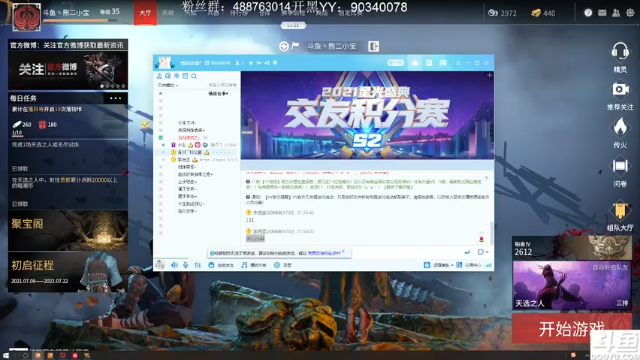The image size is (640, 360).
Task: Open the daily tasks three-dot menu
Action: pos(115,98)
